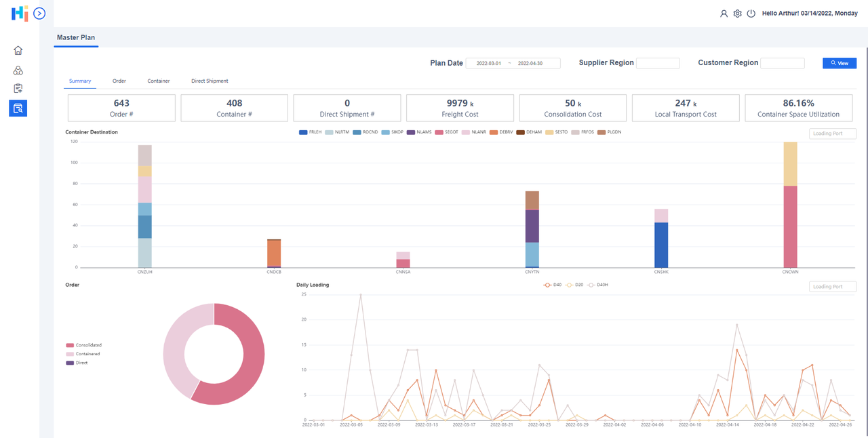Switch to the Direct Shipment tab
Image resolution: width=868 pixels, height=438 pixels.
[210, 81]
